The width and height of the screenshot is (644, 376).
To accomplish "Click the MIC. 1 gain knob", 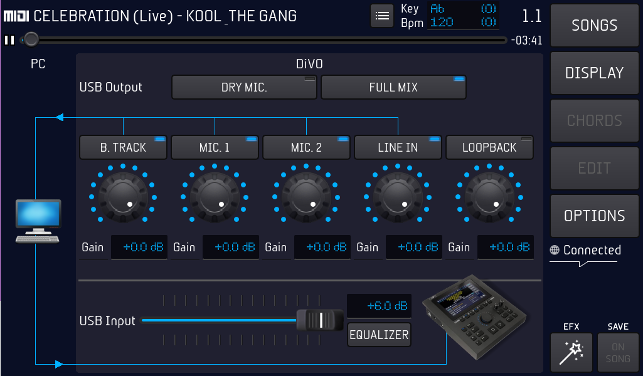I will 214,197.
